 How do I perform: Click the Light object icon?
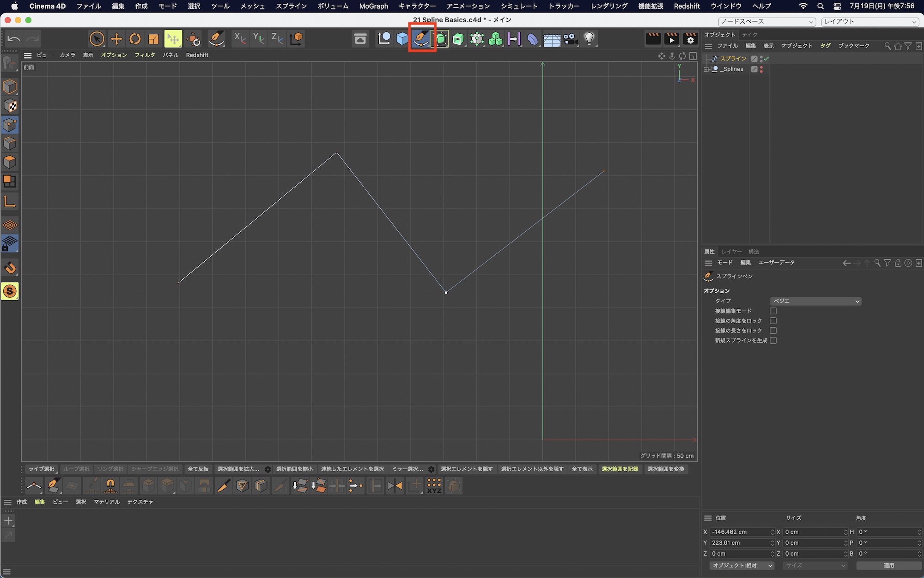click(x=589, y=39)
